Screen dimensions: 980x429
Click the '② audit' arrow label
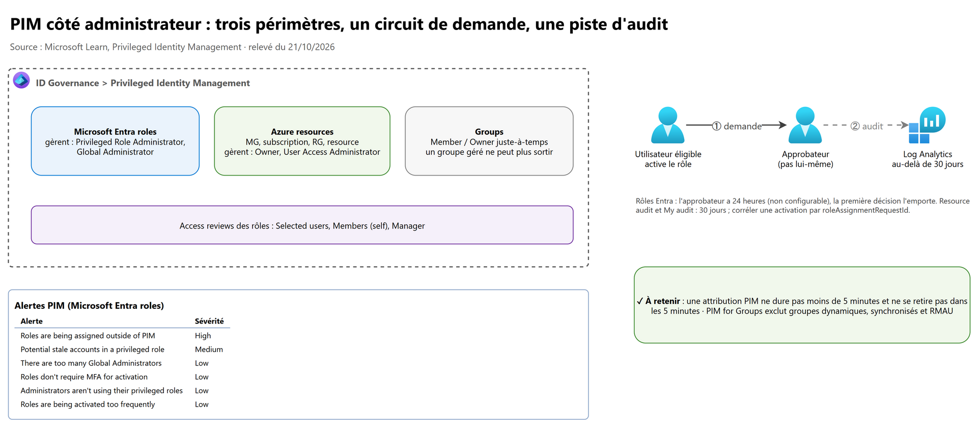(867, 126)
